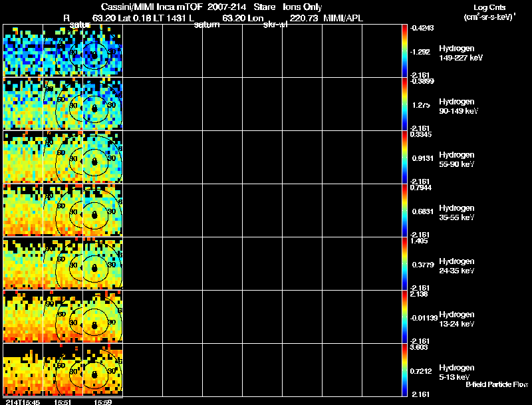
Task: Click the Hydrogen 149-227 keV color bar
Action: 405,51
